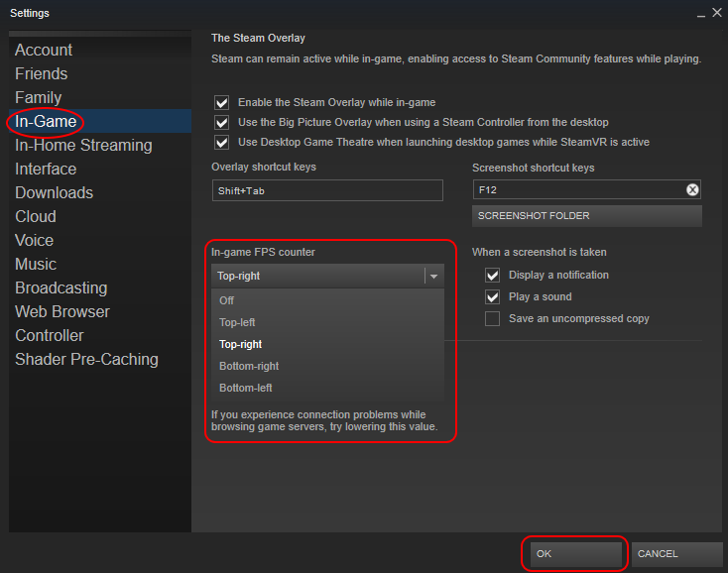
Task: Choose Top-left in FPS counter list
Action: (x=327, y=322)
